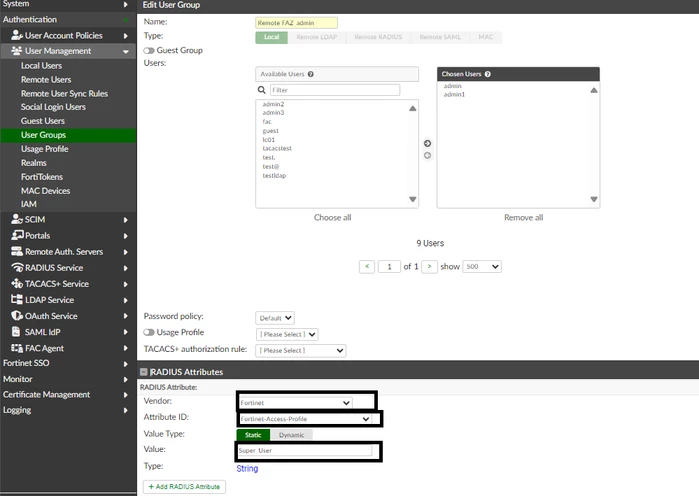The image size is (699, 496).
Task: Click the OAuth Service shield icon
Action: pyautogui.click(x=17, y=316)
